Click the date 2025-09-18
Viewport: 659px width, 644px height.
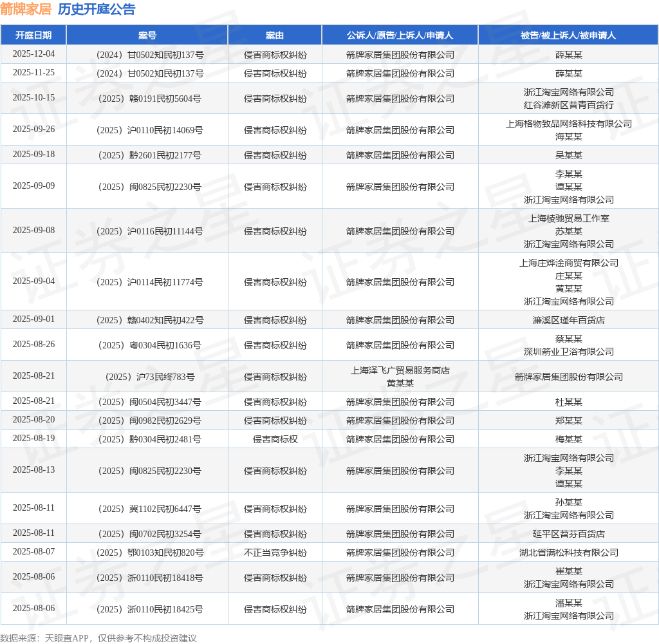(33, 155)
